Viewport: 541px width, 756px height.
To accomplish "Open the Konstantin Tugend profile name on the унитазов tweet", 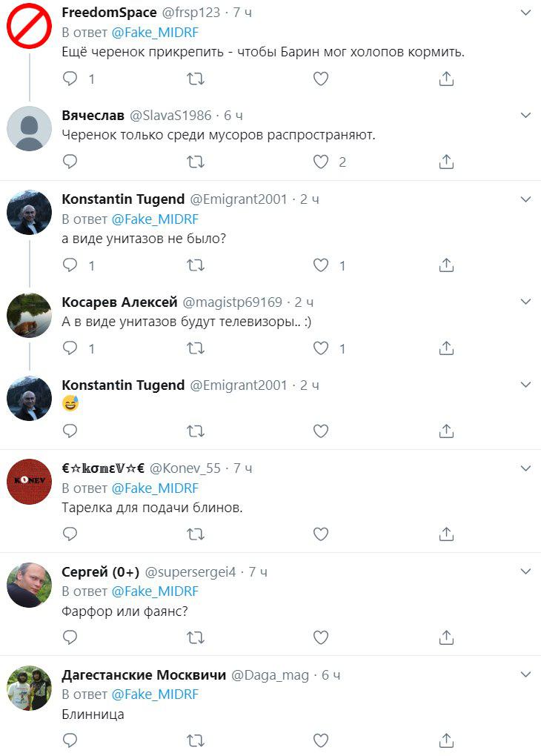I will [x=123, y=199].
